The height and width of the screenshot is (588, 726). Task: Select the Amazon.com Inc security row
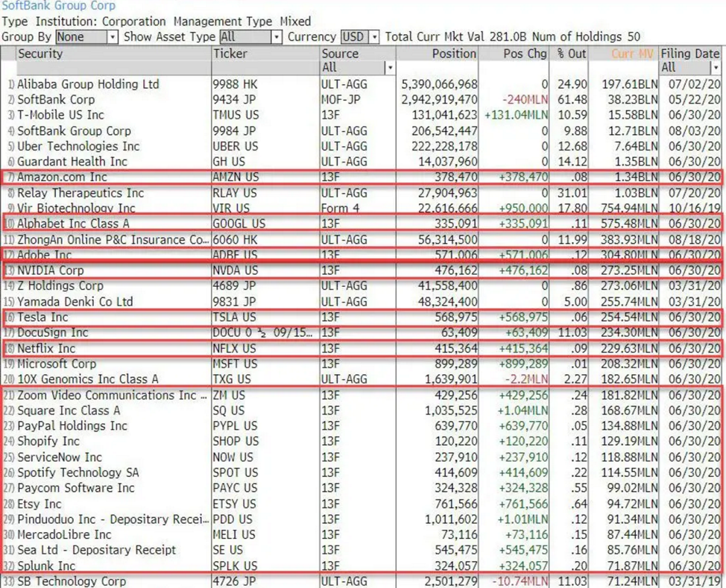pos(62,177)
